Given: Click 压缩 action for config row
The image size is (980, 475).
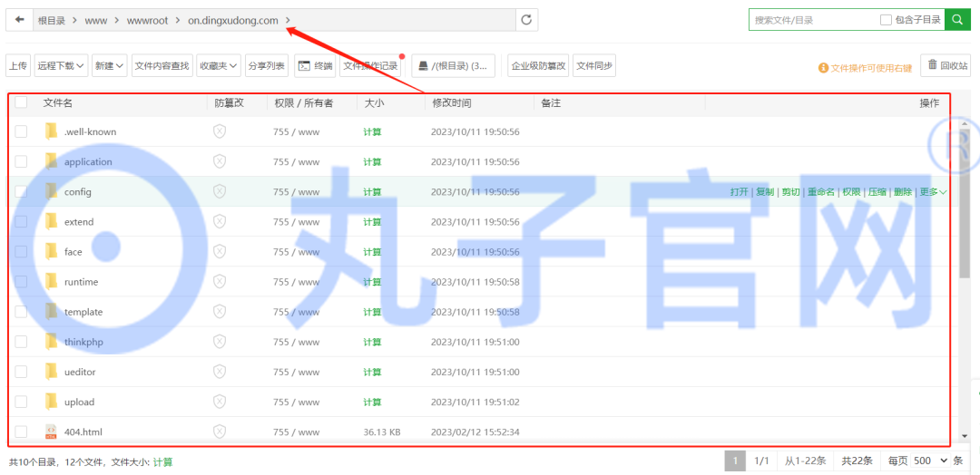Looking at the screenshot, I should click(x=877, y=191).
